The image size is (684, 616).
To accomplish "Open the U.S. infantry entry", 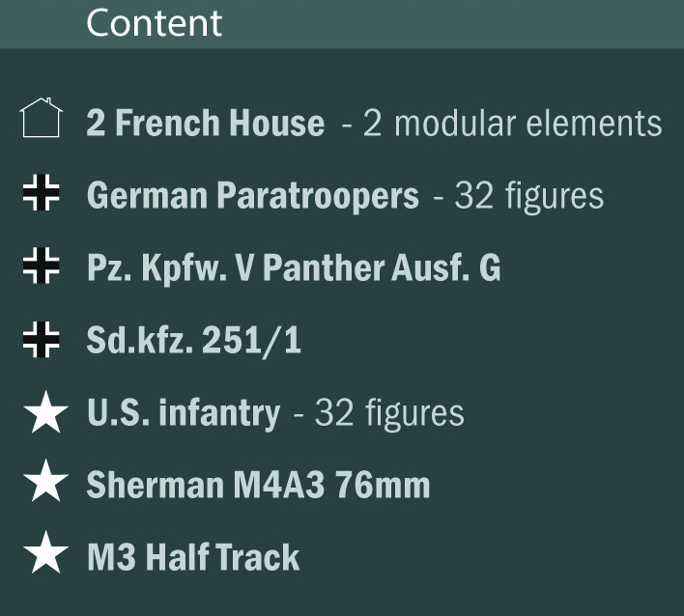I will tap(183, 413).
